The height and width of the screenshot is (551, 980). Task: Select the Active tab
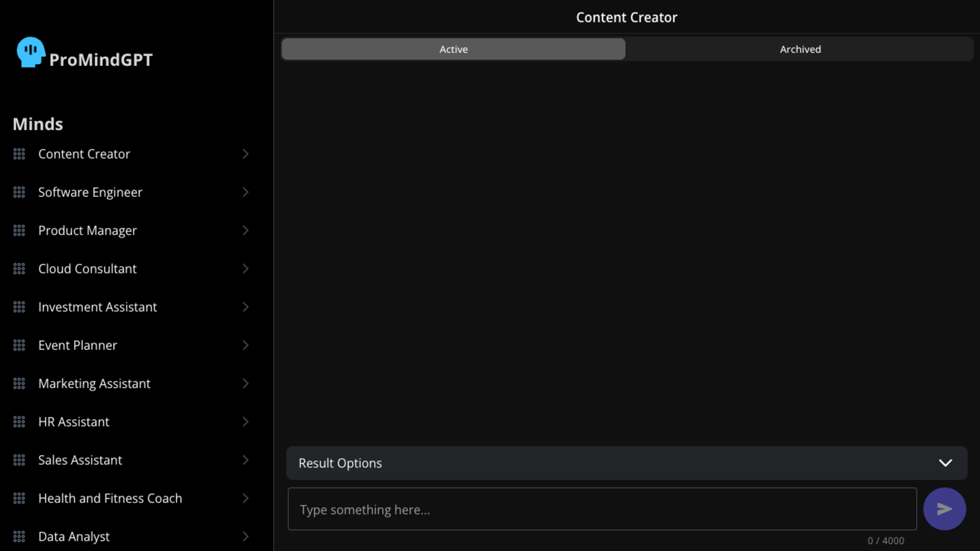(x=453, y=49)
